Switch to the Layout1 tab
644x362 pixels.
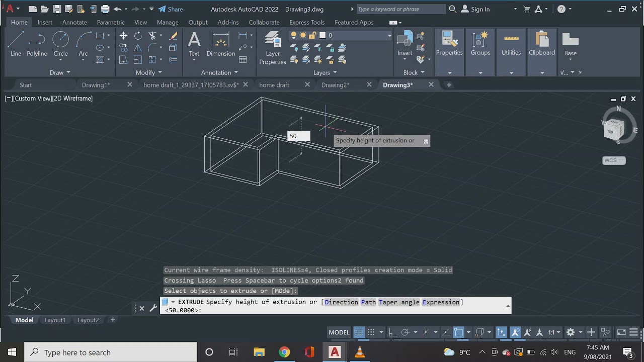[55, 320]
